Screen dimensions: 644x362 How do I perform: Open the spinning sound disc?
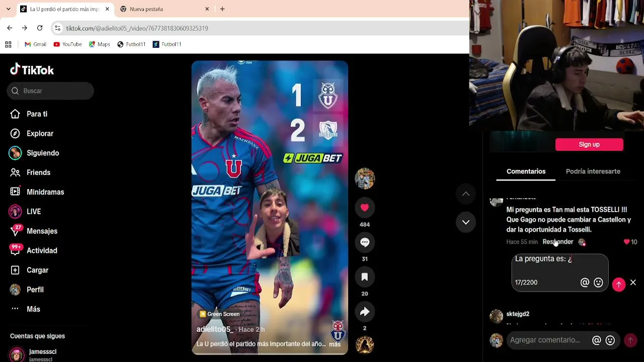365,345
